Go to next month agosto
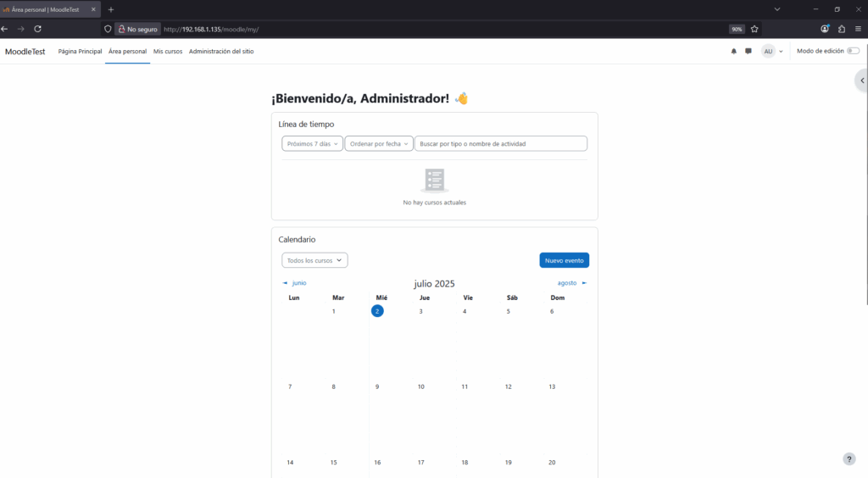 [x=567, y=283]
